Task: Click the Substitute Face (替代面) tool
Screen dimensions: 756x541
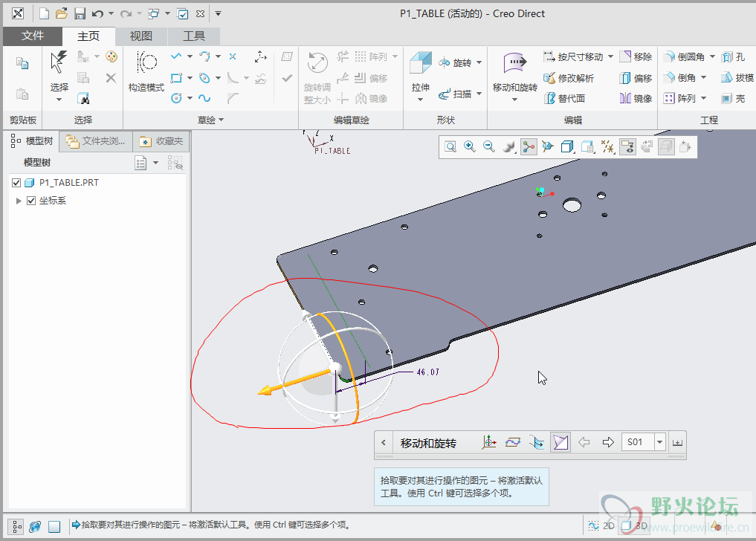Action: click(x=564, y=99)
